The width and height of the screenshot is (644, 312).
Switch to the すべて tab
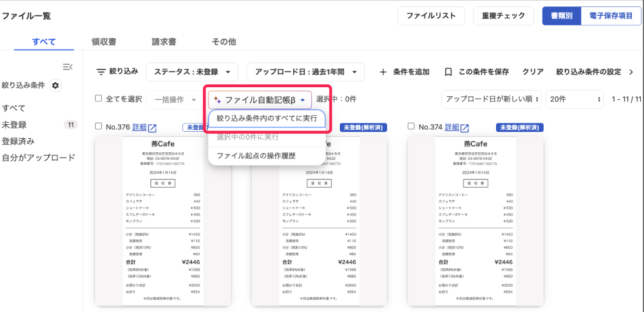(x=44, y=41)
